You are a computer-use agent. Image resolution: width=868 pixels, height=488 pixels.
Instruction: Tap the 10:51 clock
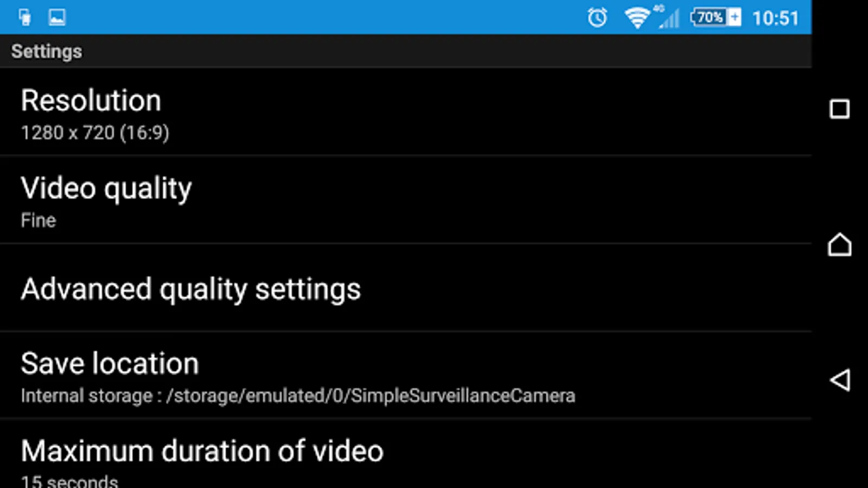coord(775,18)
